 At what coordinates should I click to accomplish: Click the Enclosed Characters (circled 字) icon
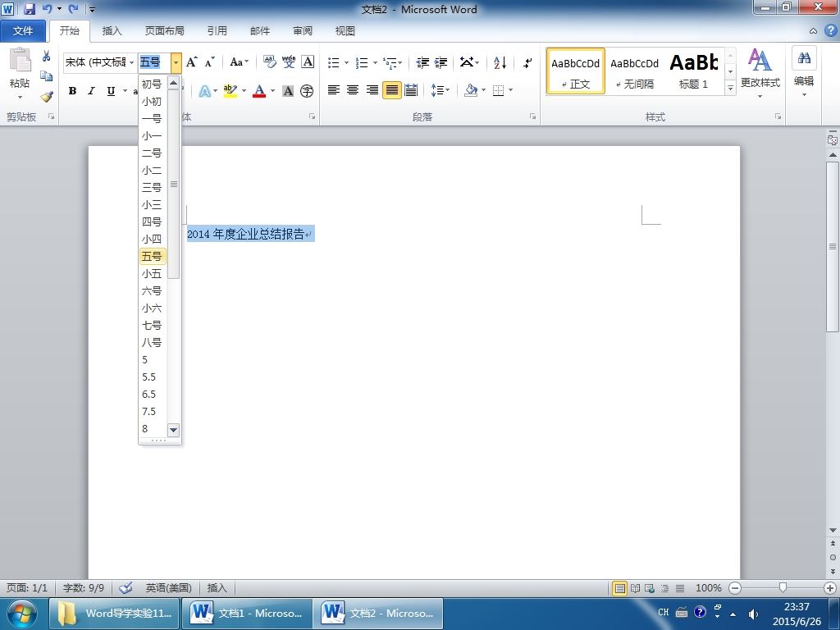(x=307, y=91)
